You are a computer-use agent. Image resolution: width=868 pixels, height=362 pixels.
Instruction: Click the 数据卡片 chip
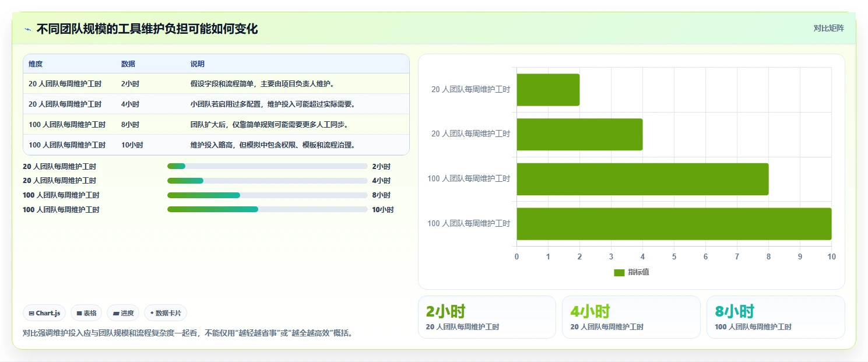pos(166,313)
